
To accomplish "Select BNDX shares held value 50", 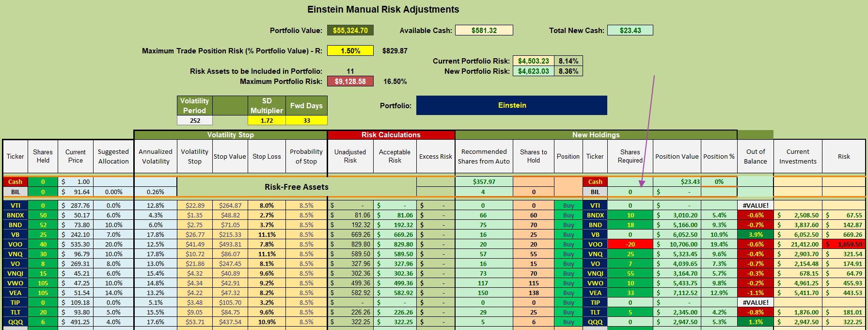I will [43, 215].
